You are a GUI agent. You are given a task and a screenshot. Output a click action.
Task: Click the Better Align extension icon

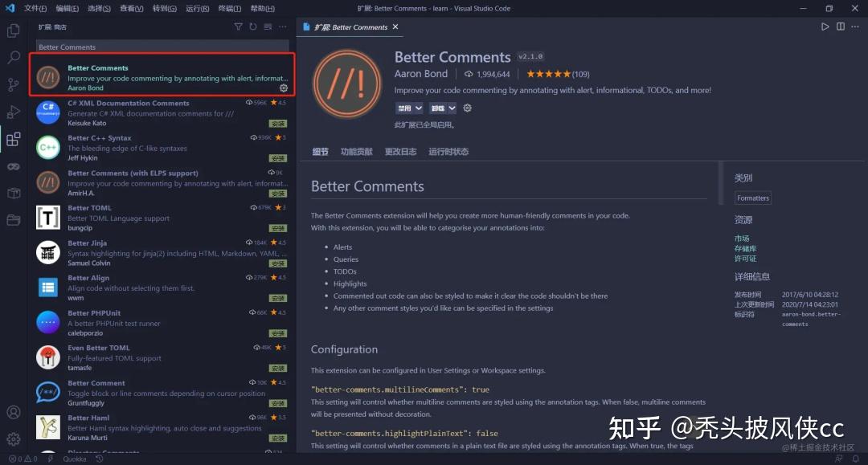[48, 288]
